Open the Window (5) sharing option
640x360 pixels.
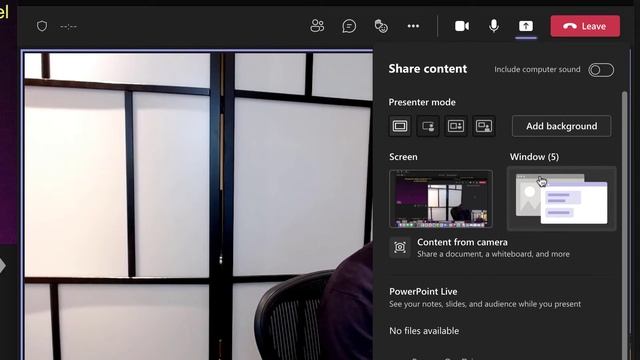pyautogui.click(x=561, y=199)
